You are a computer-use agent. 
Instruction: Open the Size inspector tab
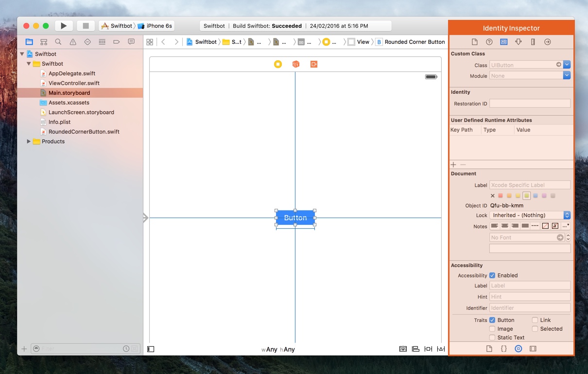(x=533, y=42)
